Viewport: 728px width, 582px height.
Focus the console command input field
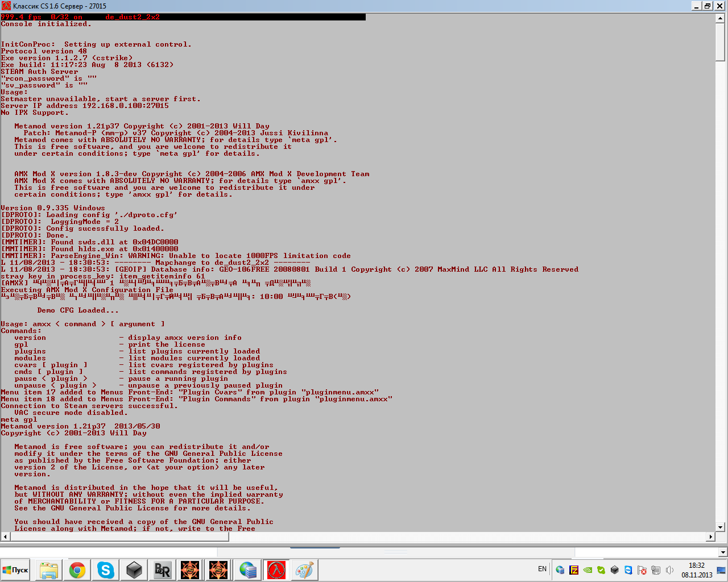click(359, 552)
